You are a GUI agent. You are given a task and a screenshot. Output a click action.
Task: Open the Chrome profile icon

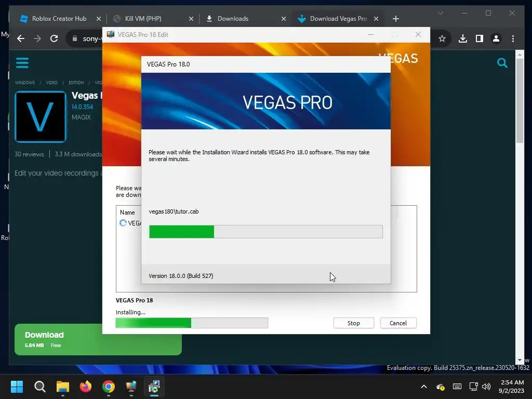(x=496, y=38)
